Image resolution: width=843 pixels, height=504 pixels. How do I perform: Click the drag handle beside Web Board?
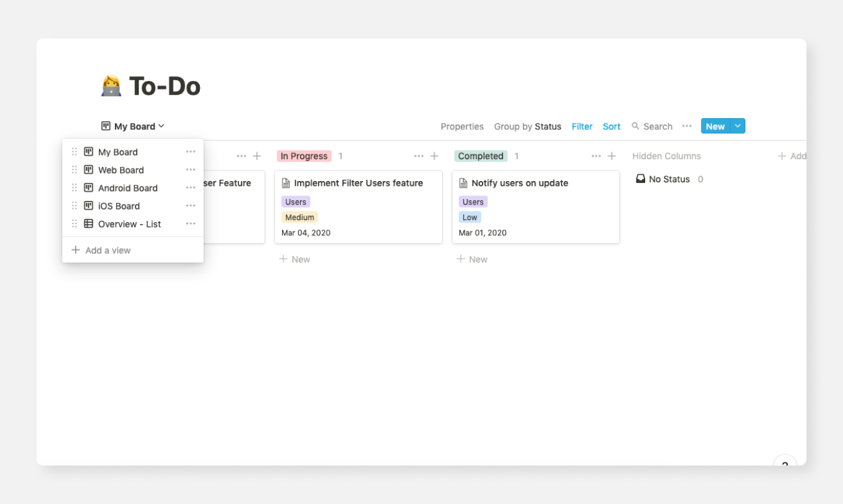74,170
